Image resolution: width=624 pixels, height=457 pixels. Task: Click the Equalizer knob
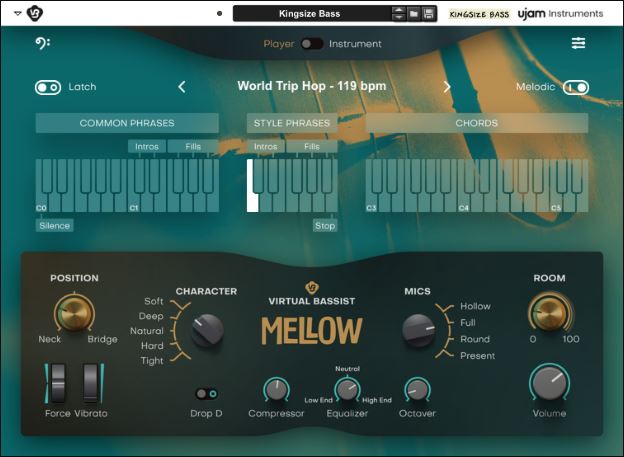(x=347, y=389)
